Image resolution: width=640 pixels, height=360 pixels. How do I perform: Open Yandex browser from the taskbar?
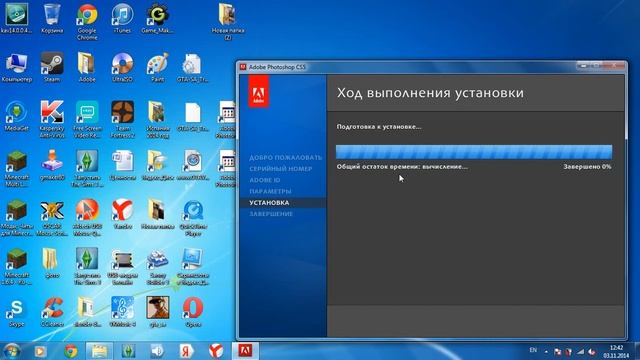coord(216,351)
